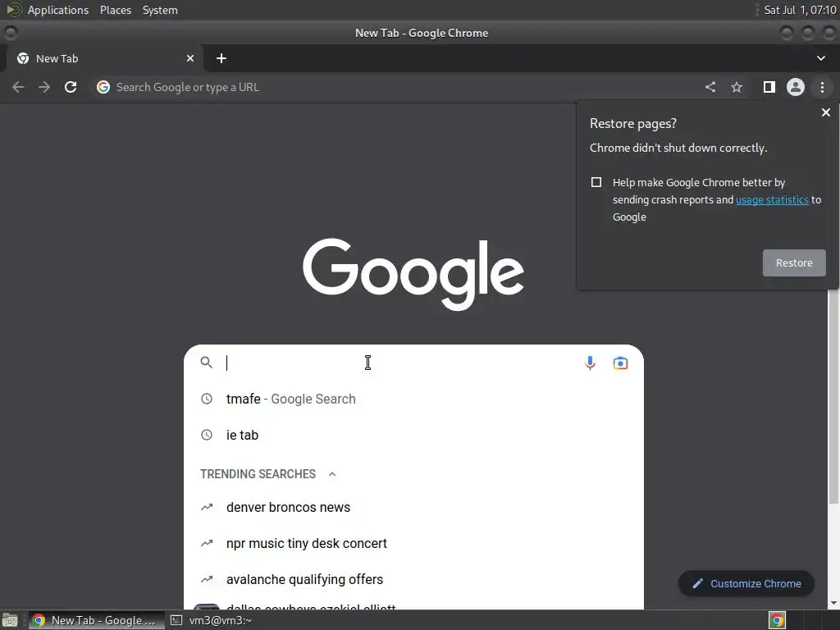
Task: Click show desktop icon in bottom panel
Action: [10, 621]
